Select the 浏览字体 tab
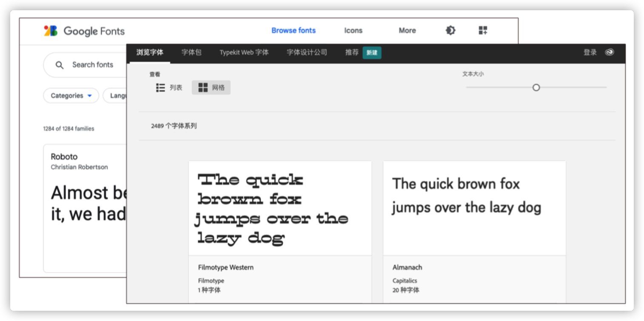This screenshot has width=644, height=321. [150, 53]
